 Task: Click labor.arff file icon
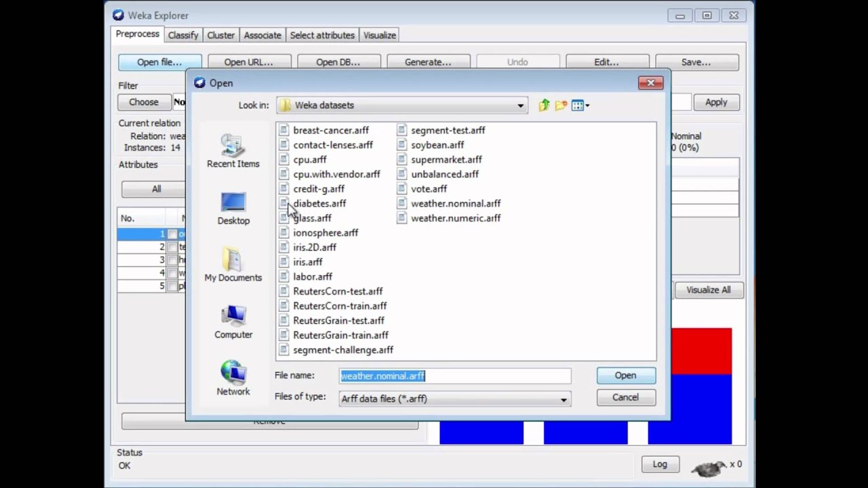(284, 277)
